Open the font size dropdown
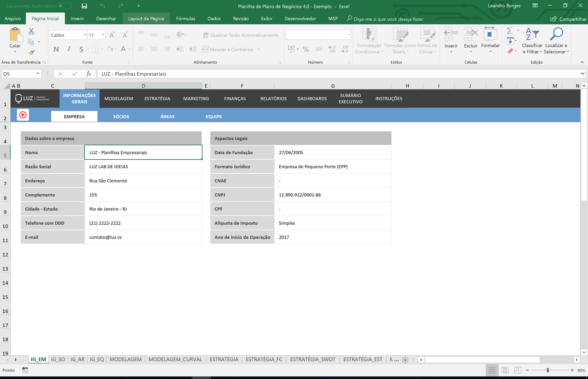The height and width of the screenshot is (379, 588). pos(103,35)
